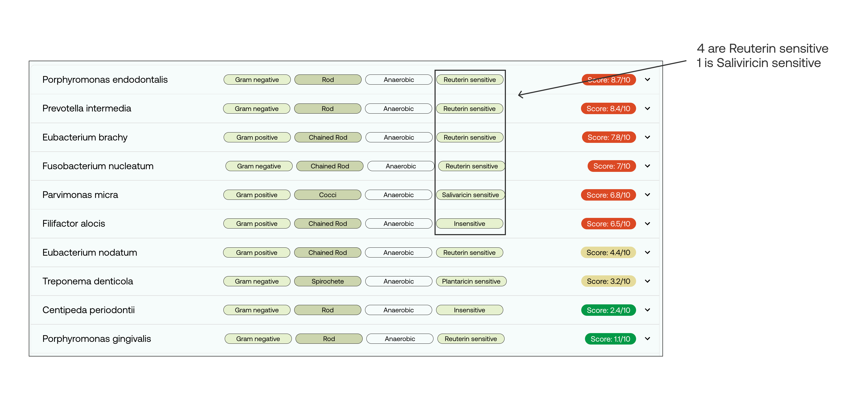This screenshot has width=868, height=398.
Task: Expand the Prevotella intermedia row chevron
Action: pos(647,109)
